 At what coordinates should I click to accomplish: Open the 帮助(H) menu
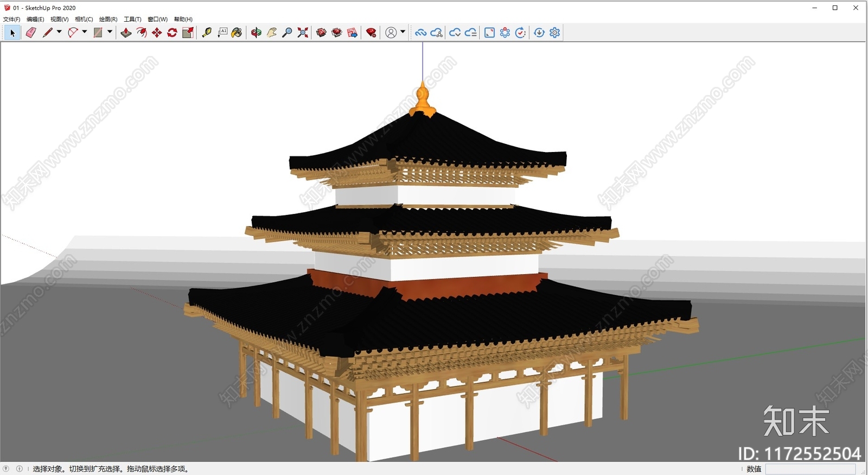coord(183,19)
